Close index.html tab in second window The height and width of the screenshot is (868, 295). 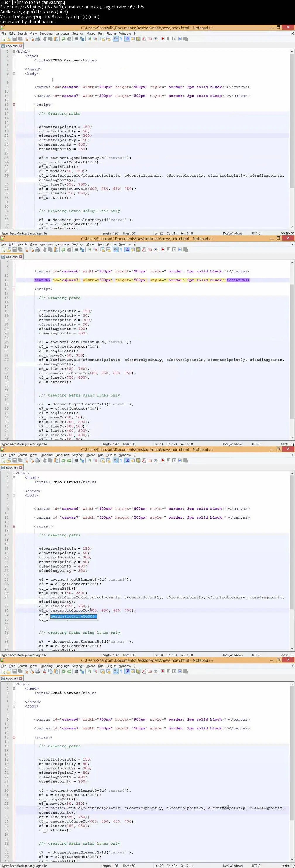pyautogui.click(x=20, y=257)
